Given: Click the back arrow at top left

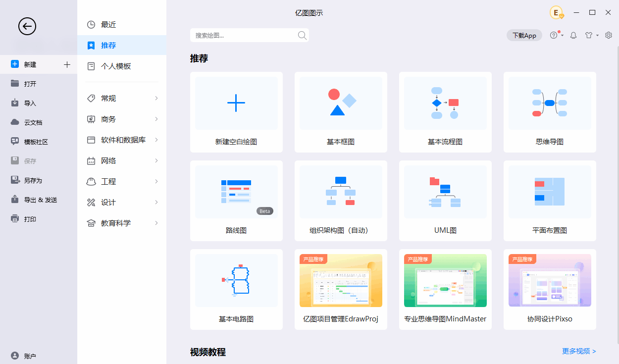Looking at the screenshot, I should 27,26.
